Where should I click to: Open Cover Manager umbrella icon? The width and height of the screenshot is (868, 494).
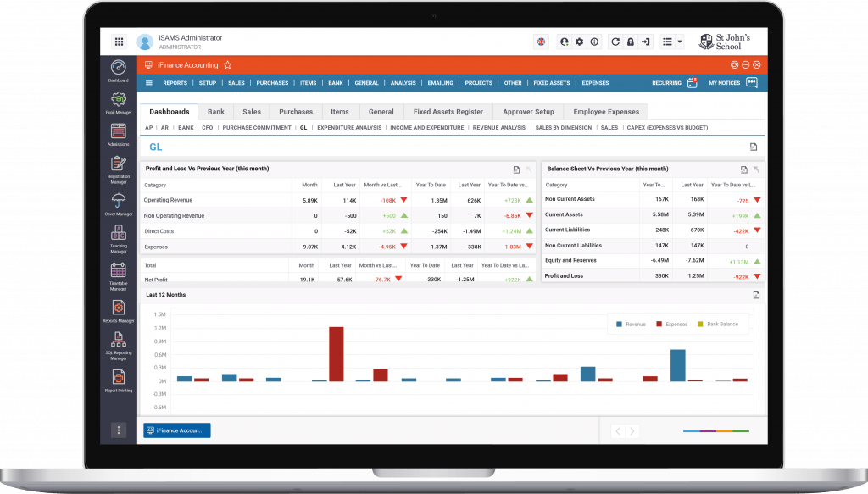click(x=119, y=204)
